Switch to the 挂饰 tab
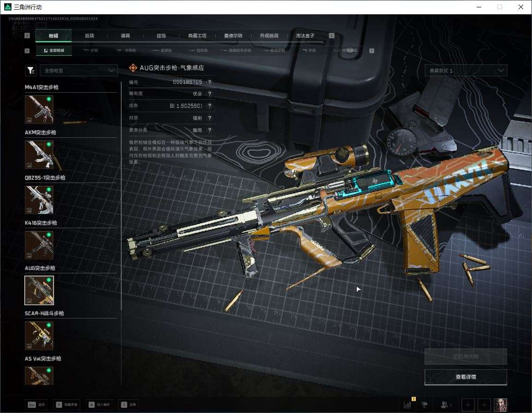 pyautogui.click(x=161, y=35)
